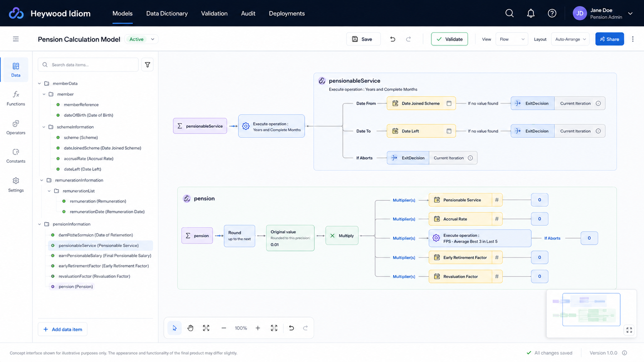The height and width of the screenshot is (362, 644).
Task: Click Add data item
Action: pos(62,329)
